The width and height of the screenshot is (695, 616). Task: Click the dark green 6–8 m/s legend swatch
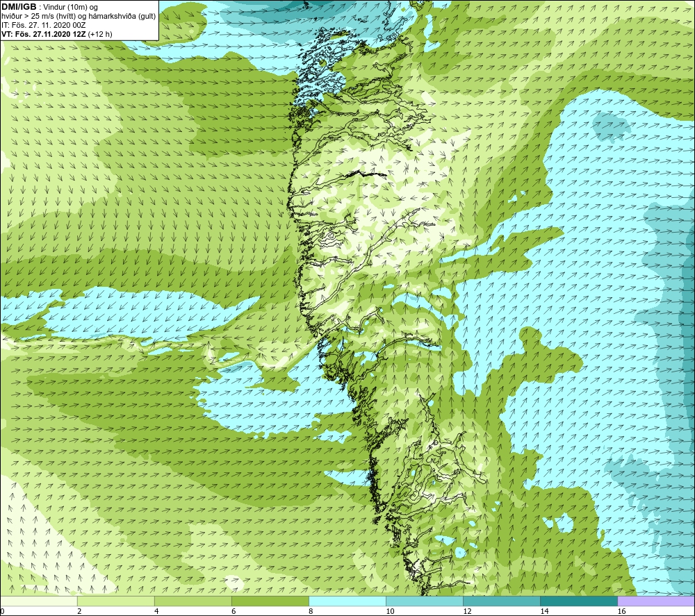(x=270, y=601)
